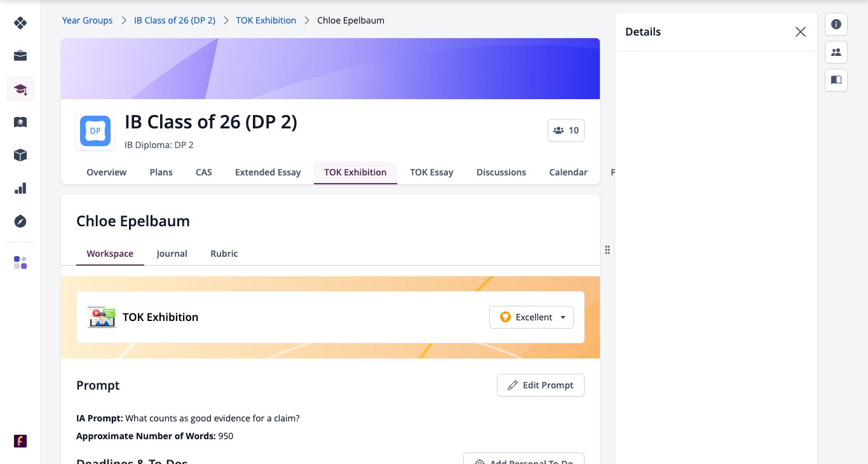The width and height of the screenshot is (868, 464).
Task: Go to Year Groups breadcrumb link
Action: [x=87, y=20]
